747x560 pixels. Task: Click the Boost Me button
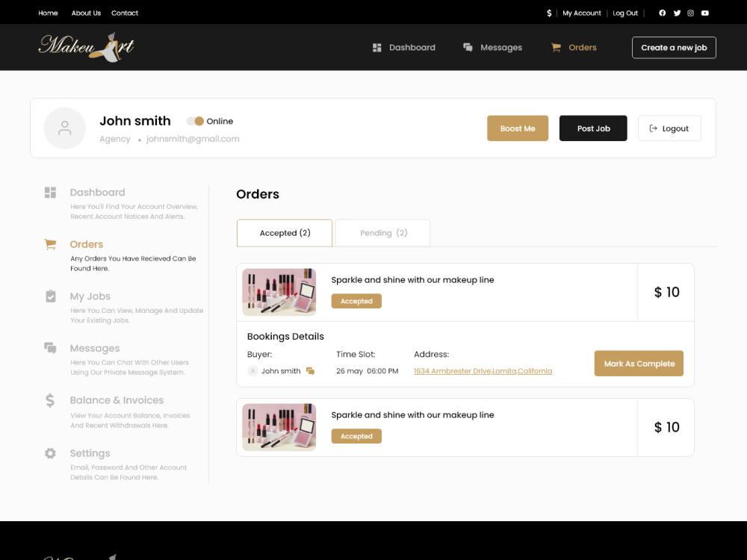(x=518, y=128)
